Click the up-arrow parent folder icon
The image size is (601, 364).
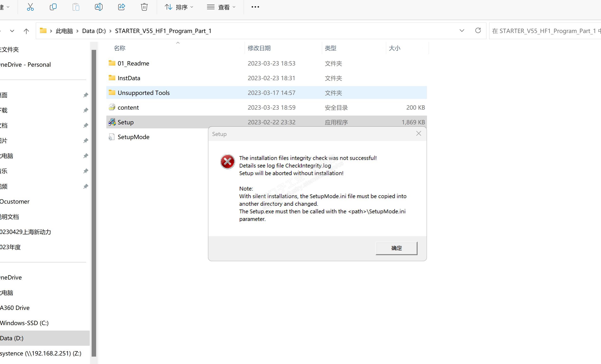[26, 31]
